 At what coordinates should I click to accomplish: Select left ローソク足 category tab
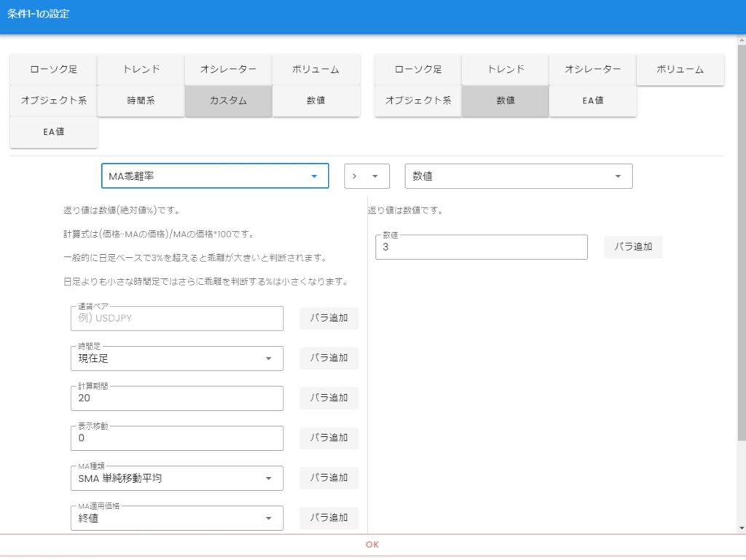[53, 69]
